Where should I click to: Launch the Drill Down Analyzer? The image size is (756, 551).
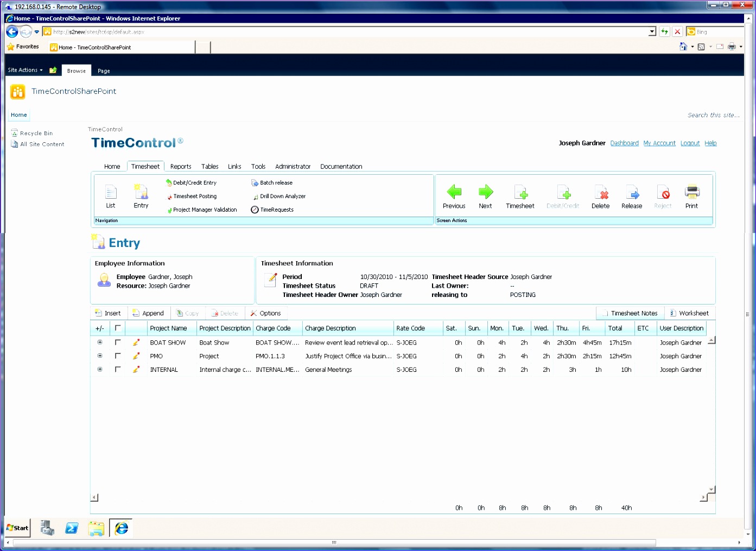tap(279, 197)
